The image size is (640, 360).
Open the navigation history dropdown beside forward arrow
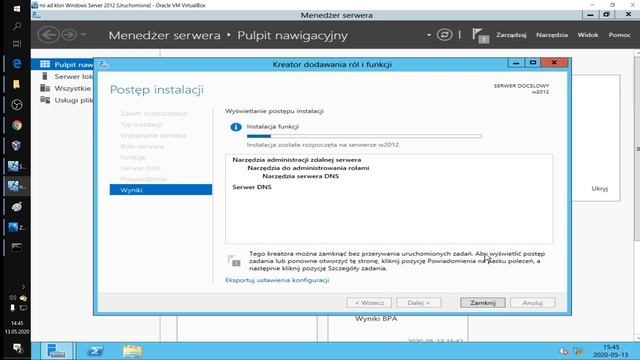pos(83,35)
